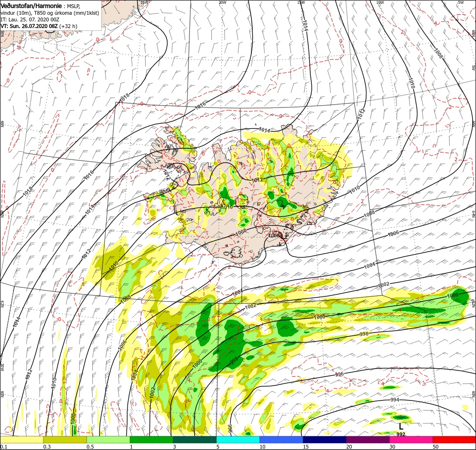Screen dimensions: 476x450
Task: Click the '20W' longitude label
Action: (222, 2)
